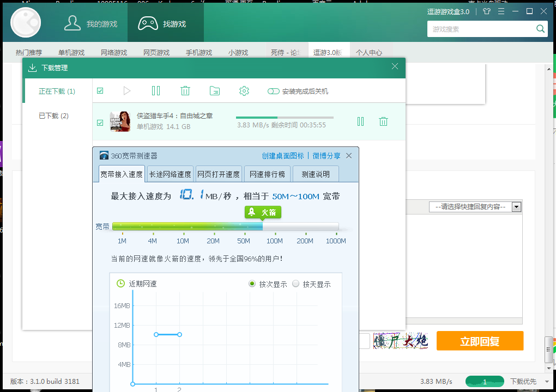Click the 侠盗猎车手4：自由城之章 title

175,116
